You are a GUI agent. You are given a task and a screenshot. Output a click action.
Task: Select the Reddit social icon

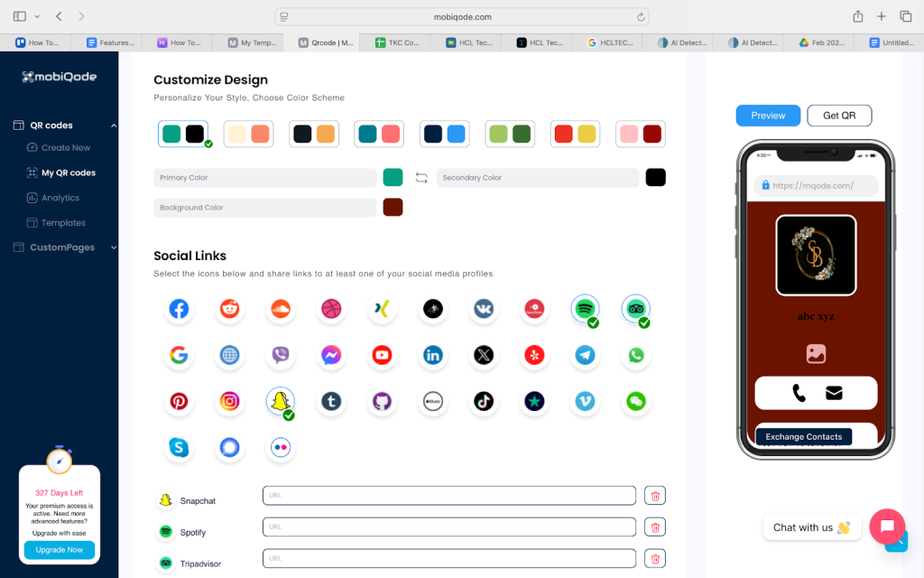coord(230,310)
